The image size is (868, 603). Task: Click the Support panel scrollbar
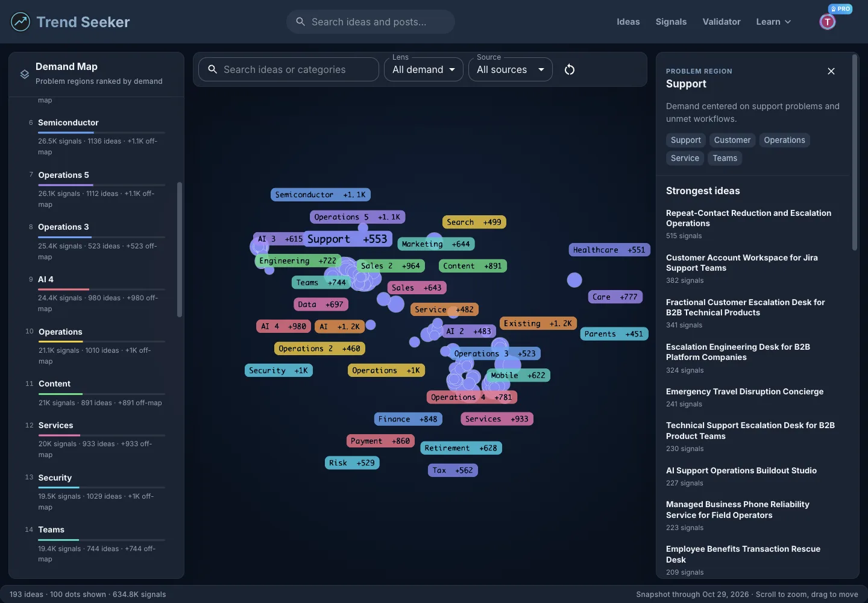[x=854, y=152]
